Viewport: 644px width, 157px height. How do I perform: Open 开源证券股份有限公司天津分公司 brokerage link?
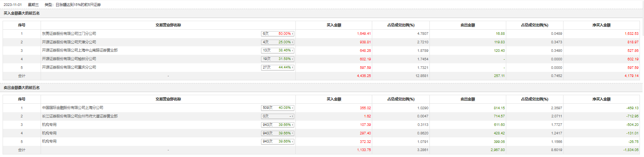coord(69,42)
